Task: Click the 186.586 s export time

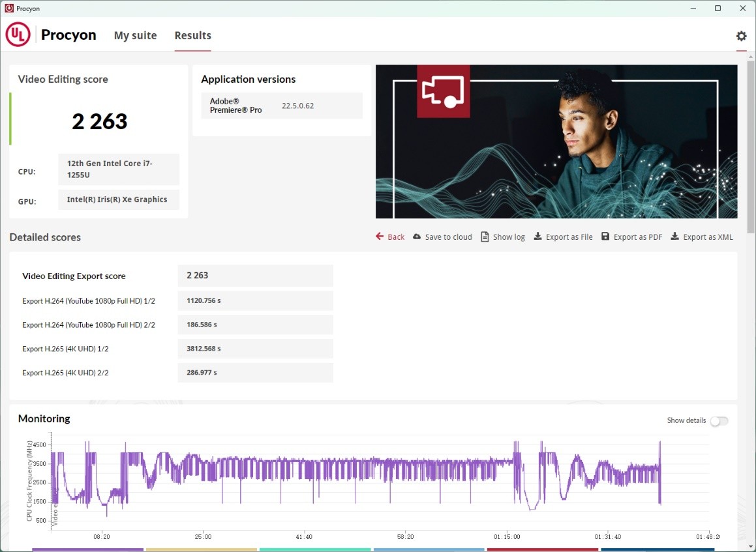Action: coord(256,325)
